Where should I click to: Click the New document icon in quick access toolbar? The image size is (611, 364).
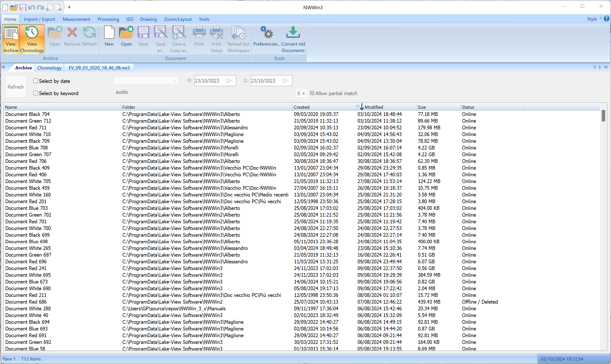[5, 7]
